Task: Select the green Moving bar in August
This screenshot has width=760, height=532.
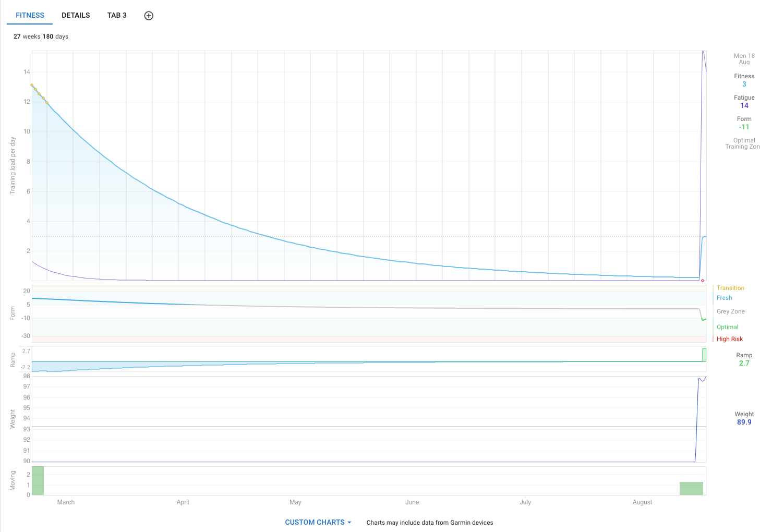Action: (691, 488)
